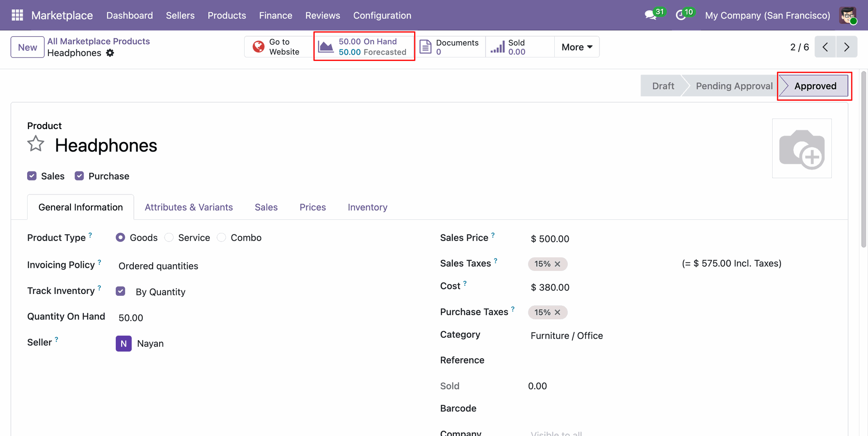Open the activities clock icon with badge 10
The height and width of the screenshot is (436, 868).
point(681,15)
